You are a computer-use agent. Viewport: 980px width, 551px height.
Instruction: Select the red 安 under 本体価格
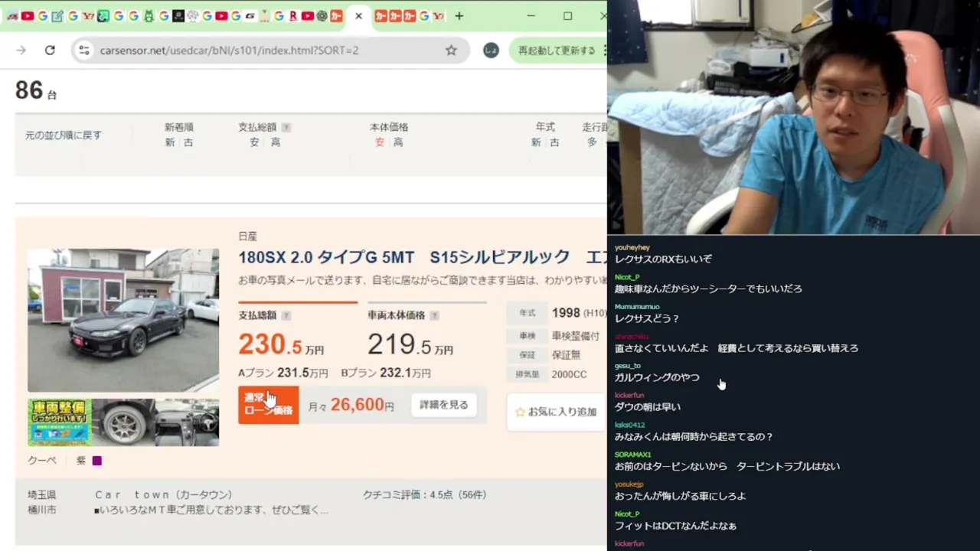point(380,142)
